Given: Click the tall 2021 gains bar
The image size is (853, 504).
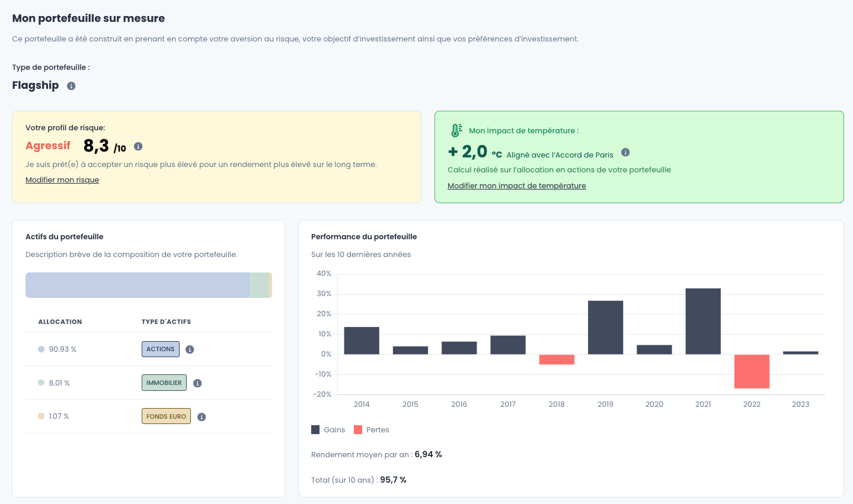Looking at the screenshot, I should [702, 320].
